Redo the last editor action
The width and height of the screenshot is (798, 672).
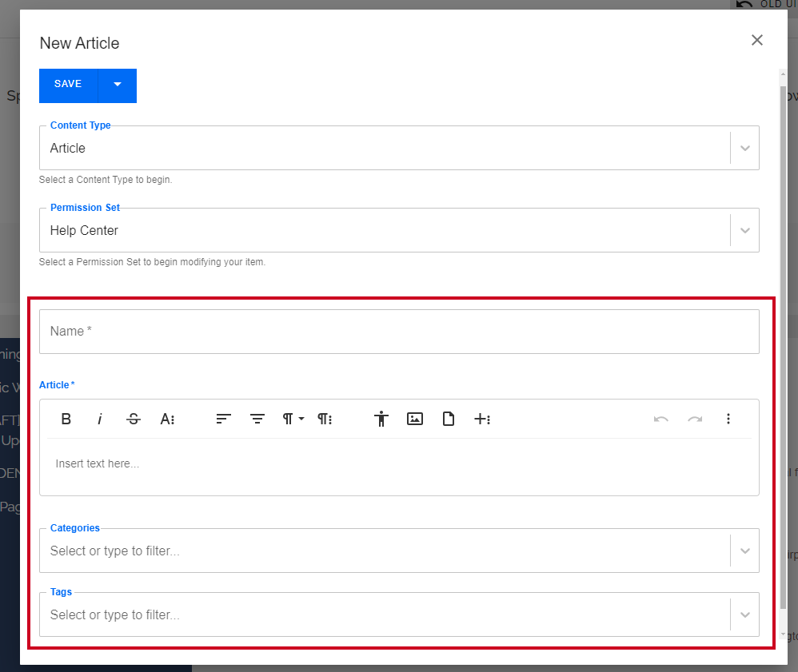pyautogui.click(x=695, y=419)
